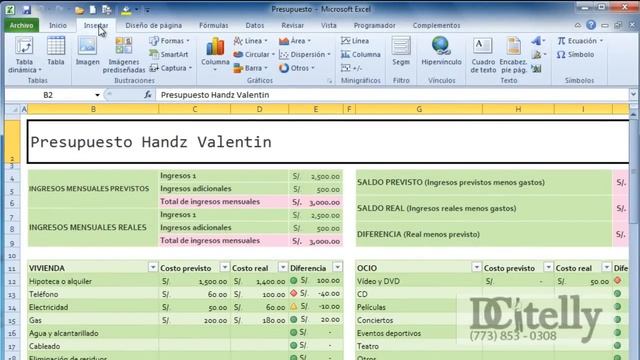Insert a Tabla dinámica pivot table

click(24, 55)
